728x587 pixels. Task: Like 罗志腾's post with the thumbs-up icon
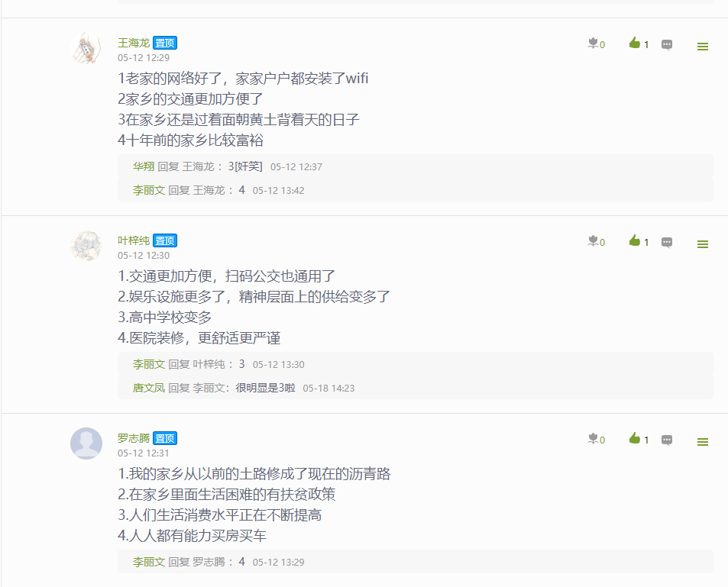tap(635, 438)
